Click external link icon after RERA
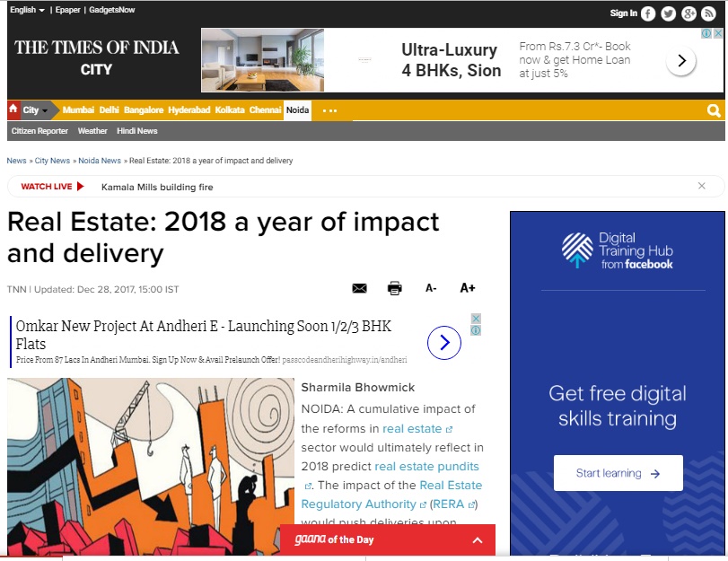The width and height of the screenshot is (728, 561). (471, 504)
